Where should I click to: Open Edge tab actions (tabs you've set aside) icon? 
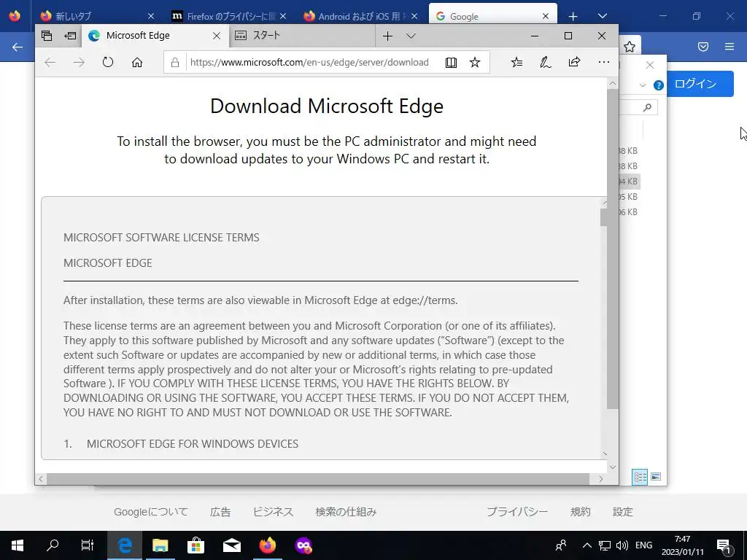point(47,36)
